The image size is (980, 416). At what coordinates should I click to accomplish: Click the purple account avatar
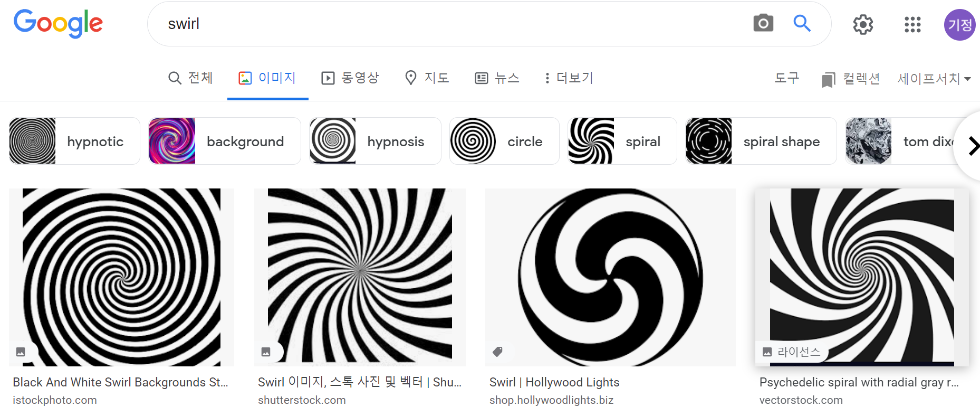click(x=959, y=25)
